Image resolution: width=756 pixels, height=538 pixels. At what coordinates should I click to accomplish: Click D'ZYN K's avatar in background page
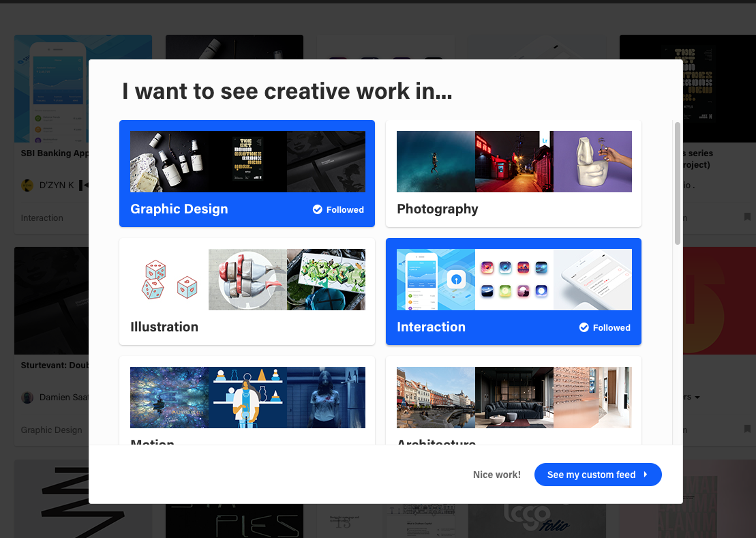(x=27, y=185)
